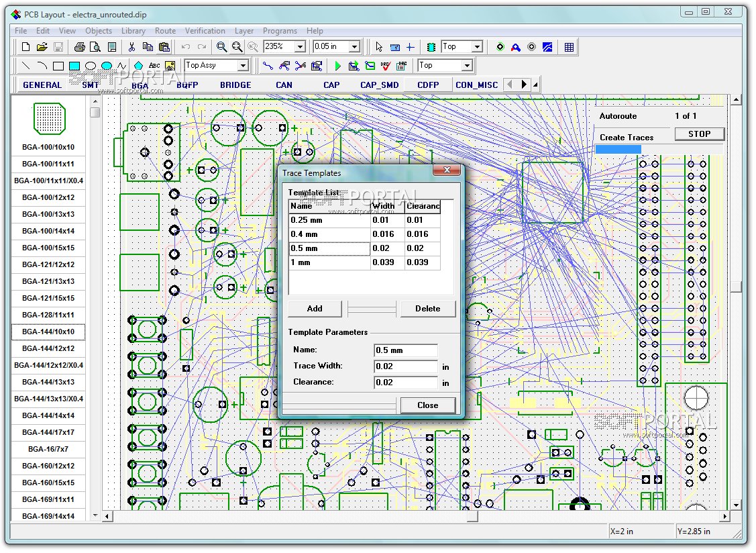
Task: Open a file with the folder icon
Action: click(42, 47)
